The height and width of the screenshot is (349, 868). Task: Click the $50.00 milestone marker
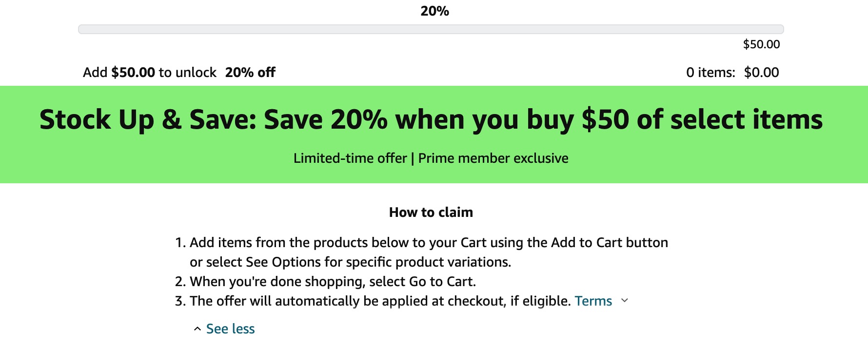(761, 44)
